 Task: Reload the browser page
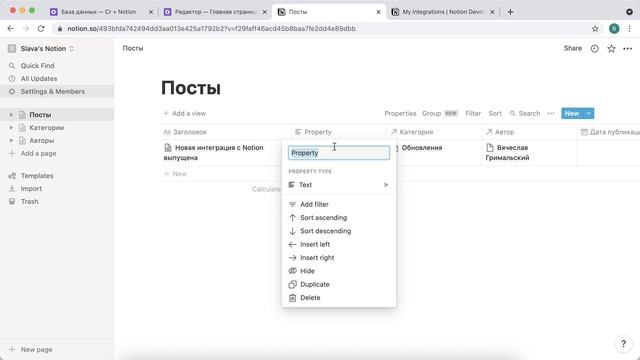click(41, 29)
